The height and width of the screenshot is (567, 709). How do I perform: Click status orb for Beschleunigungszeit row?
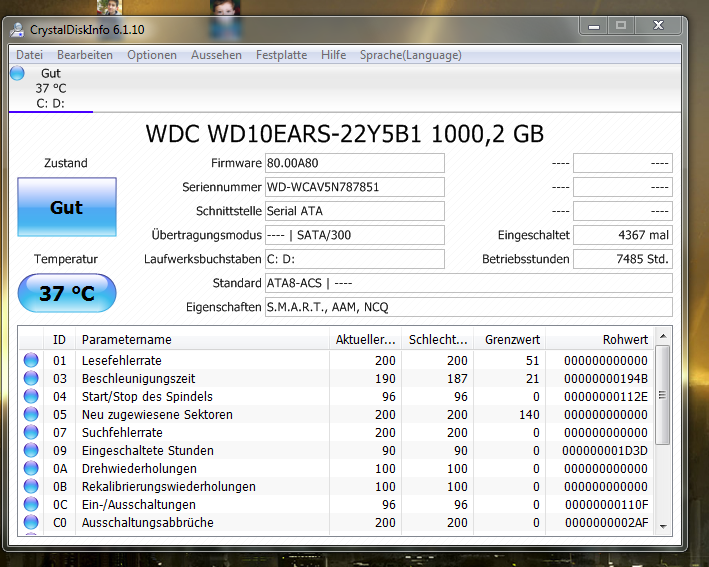(31, 378)
